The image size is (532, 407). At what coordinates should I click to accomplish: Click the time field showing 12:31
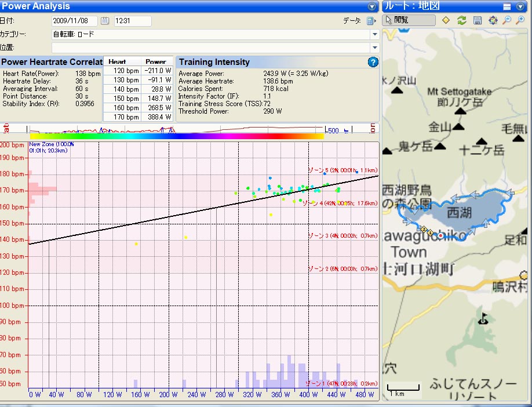[x=132, y=21]
